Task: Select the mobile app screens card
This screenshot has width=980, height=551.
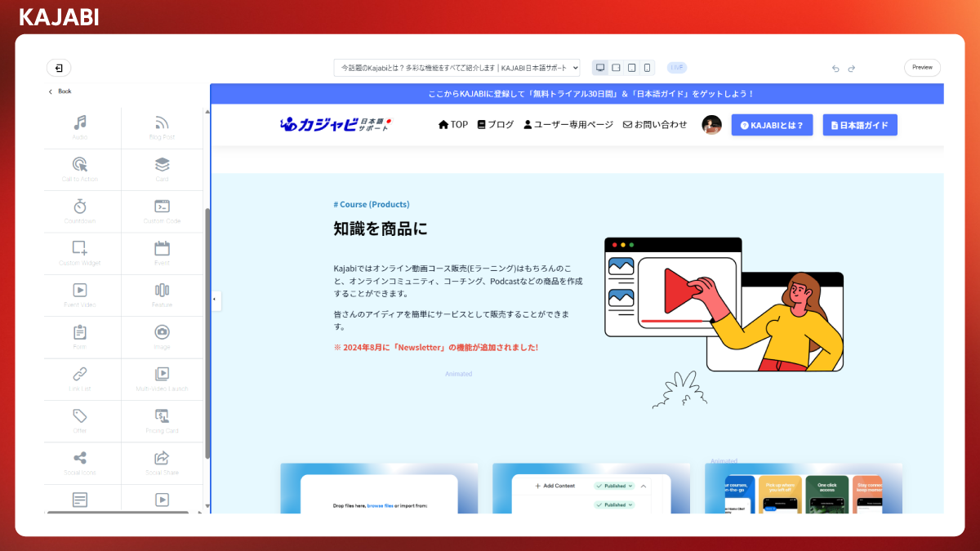Action: pyautogui.click(x=804, y=488)
